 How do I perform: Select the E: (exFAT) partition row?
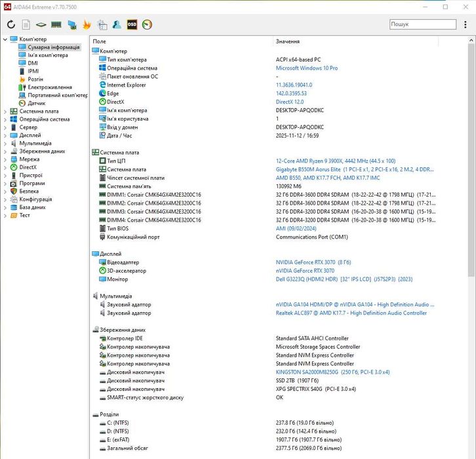click(264, 440)
